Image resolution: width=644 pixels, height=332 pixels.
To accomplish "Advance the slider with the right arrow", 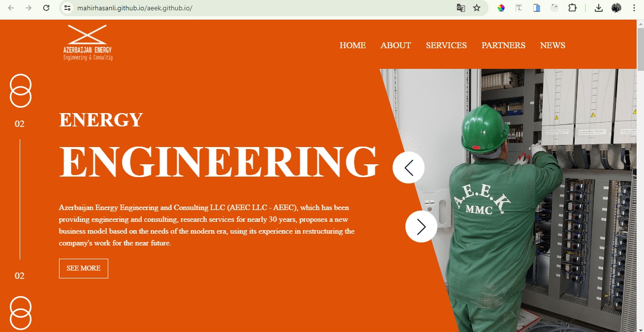I will pos(421,226).
